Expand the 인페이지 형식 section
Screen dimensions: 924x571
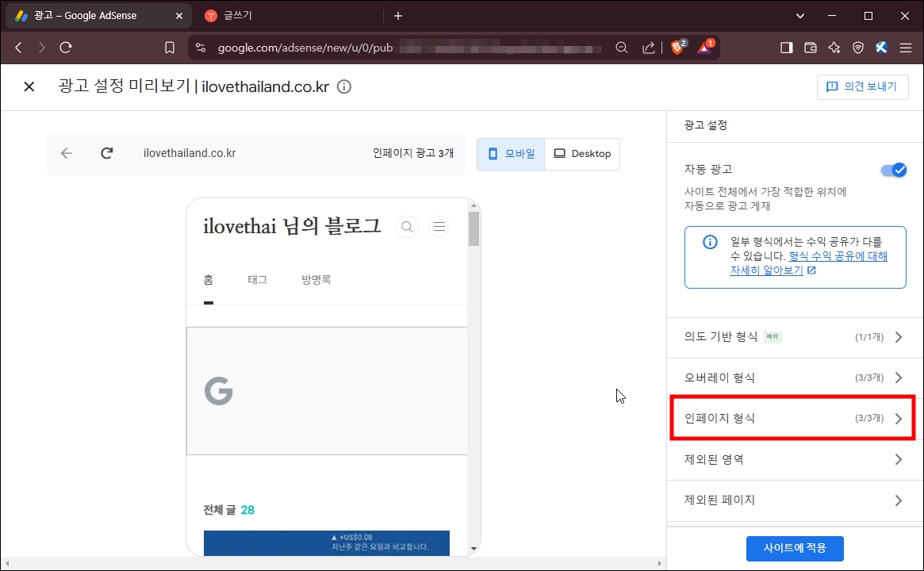click(x=792, y=418)
